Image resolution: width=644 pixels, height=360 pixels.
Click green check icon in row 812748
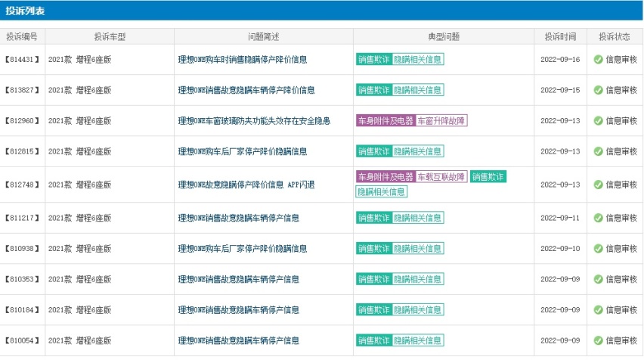(x=598, y=185)
